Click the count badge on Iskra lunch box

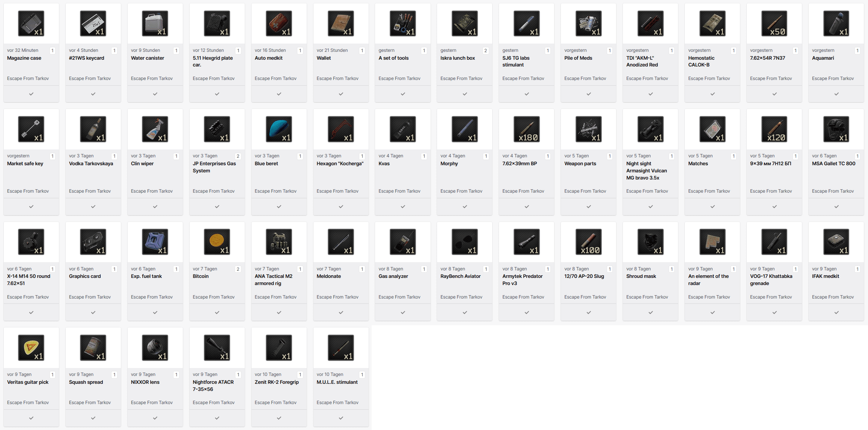485,50
